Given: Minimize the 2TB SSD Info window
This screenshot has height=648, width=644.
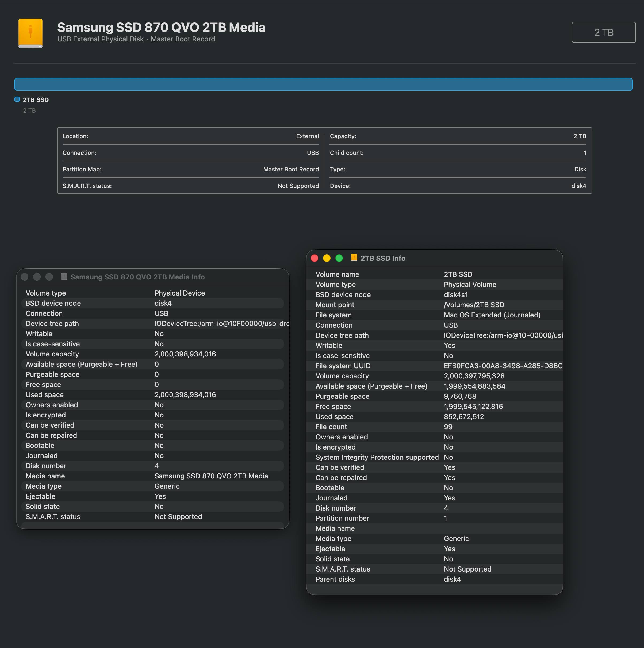Looking at the screenshot, I should pyautogui.click(x=327, y=258).
